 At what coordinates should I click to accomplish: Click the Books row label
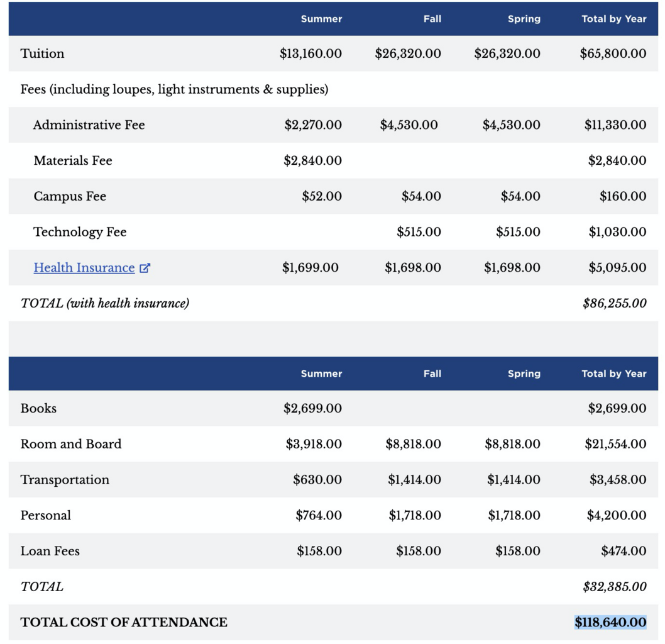[38, 409]
